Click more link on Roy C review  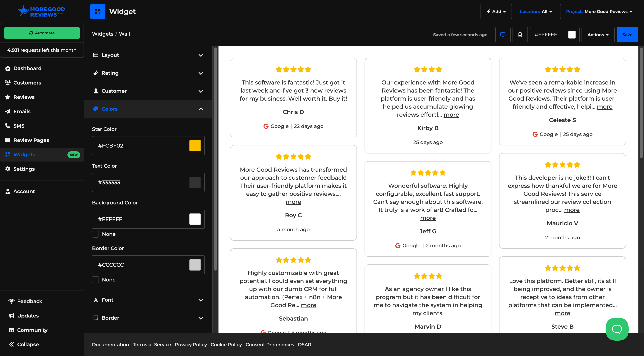(x=293, y=202)
